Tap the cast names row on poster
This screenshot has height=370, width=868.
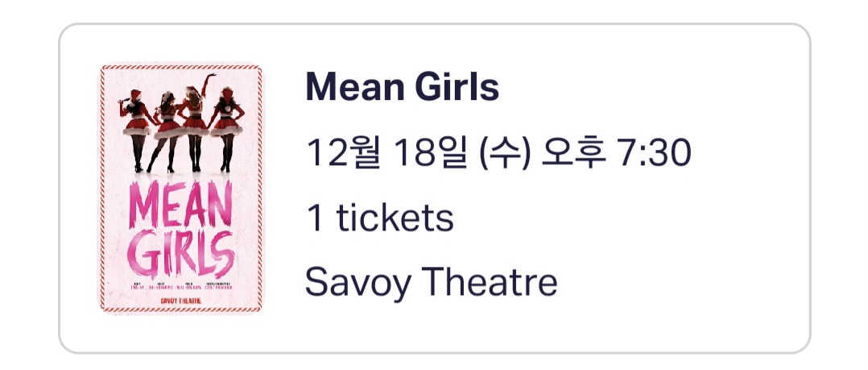click(x=181, y=286)
